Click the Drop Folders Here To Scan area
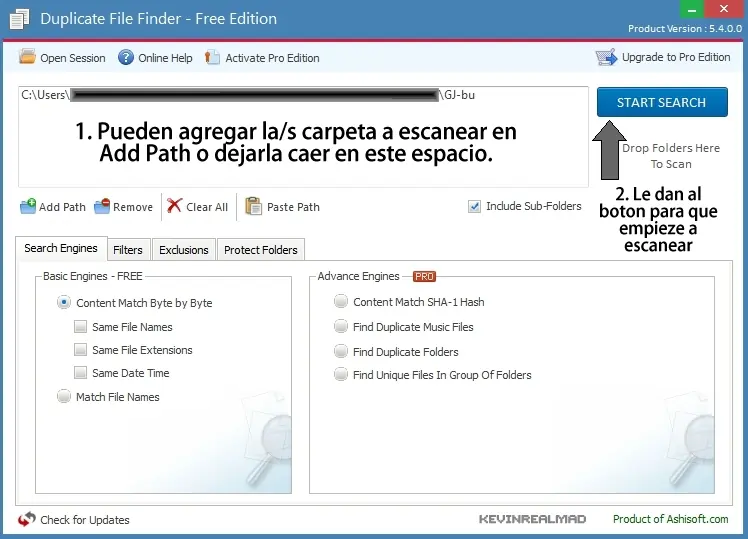 point(671,156)
